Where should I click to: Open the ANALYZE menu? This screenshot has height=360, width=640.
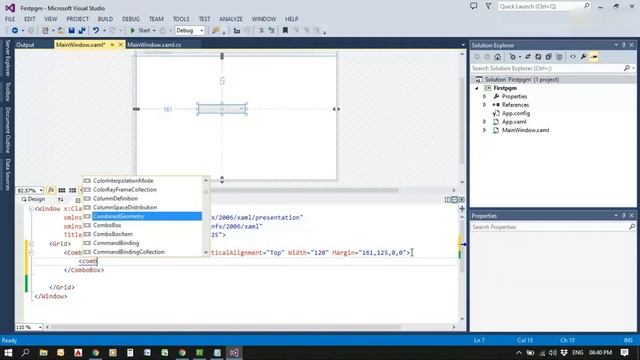pyautogui.click(x=231, y=19)
